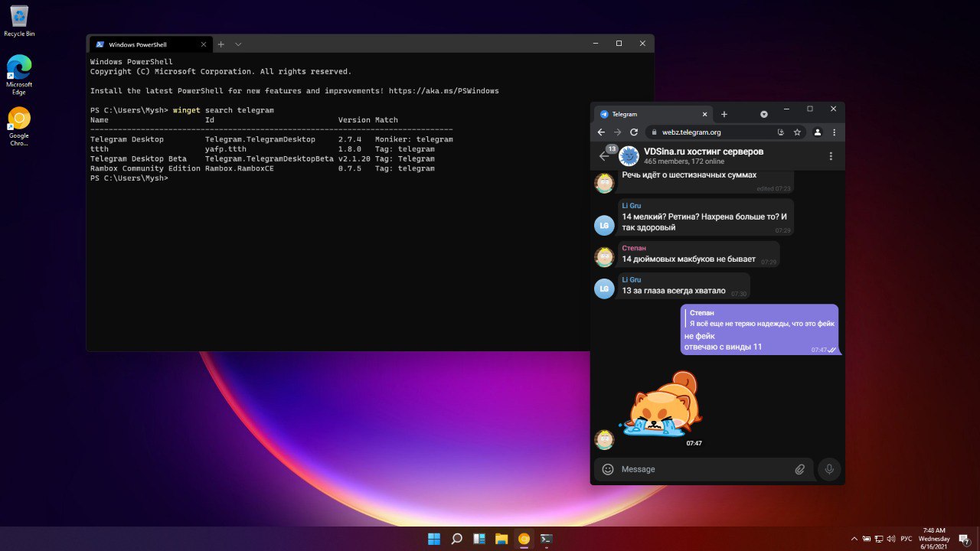The height and width of the screenshot is (551, 980).
Task: Open volume control tray icon
Action: click(890, 539)
